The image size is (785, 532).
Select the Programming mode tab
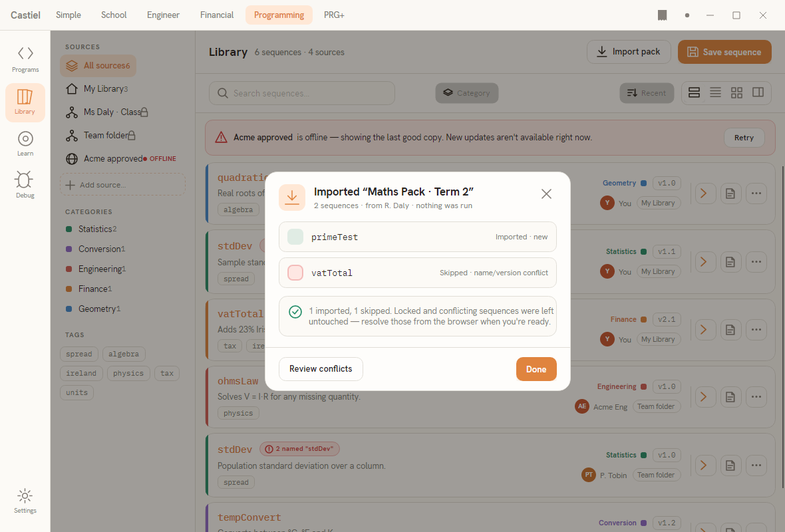279,15
